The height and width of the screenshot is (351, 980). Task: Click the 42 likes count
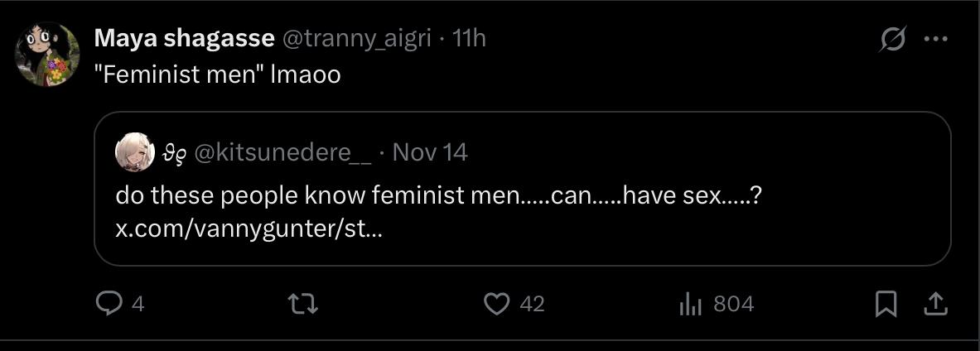[x=532, y=304]
